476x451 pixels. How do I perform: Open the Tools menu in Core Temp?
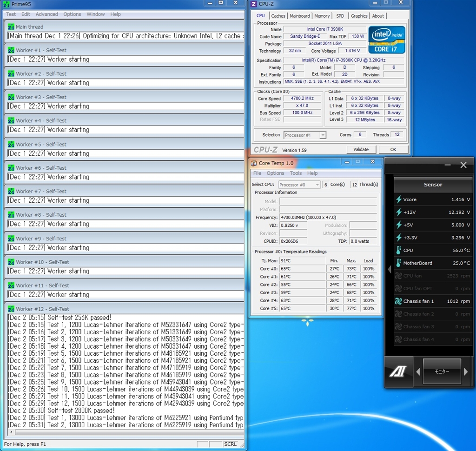[x=296, y=173]
